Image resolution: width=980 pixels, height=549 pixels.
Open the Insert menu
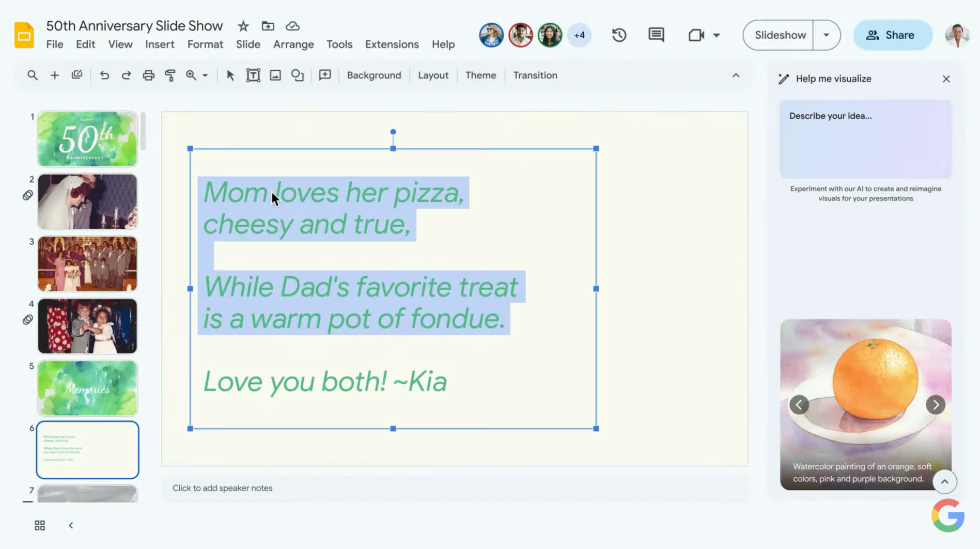[160, 44]
